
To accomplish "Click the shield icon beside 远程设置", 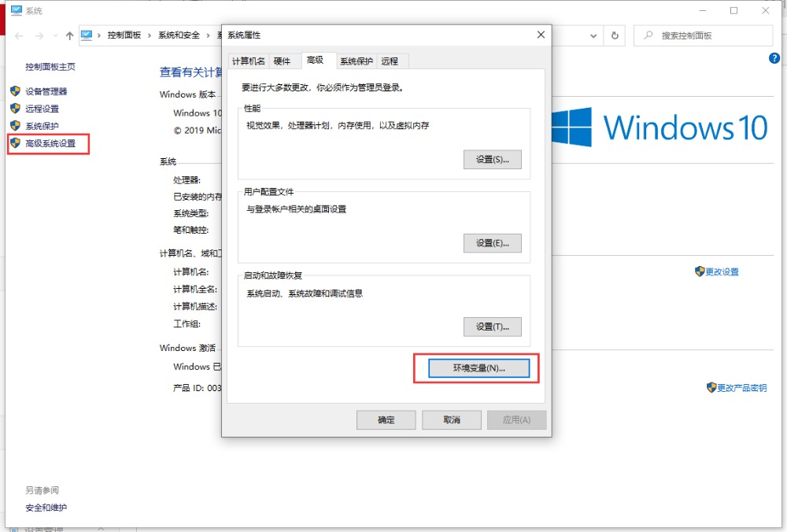I will (15, 109).
